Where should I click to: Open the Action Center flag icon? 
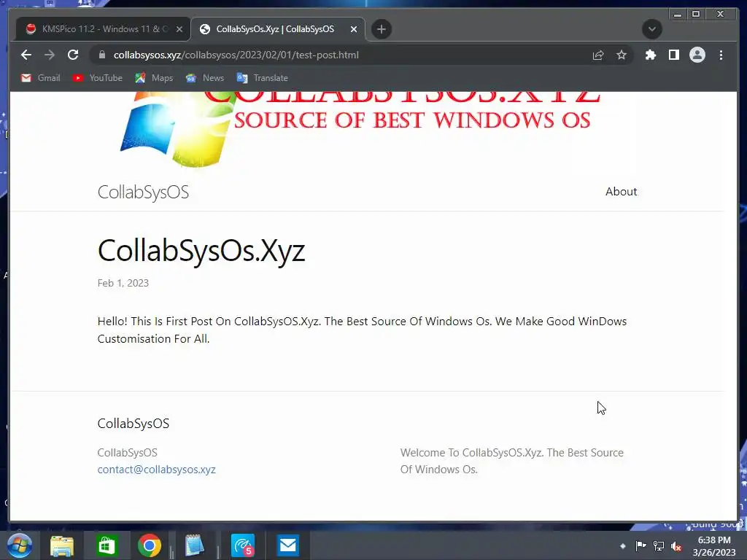(640, 546)
